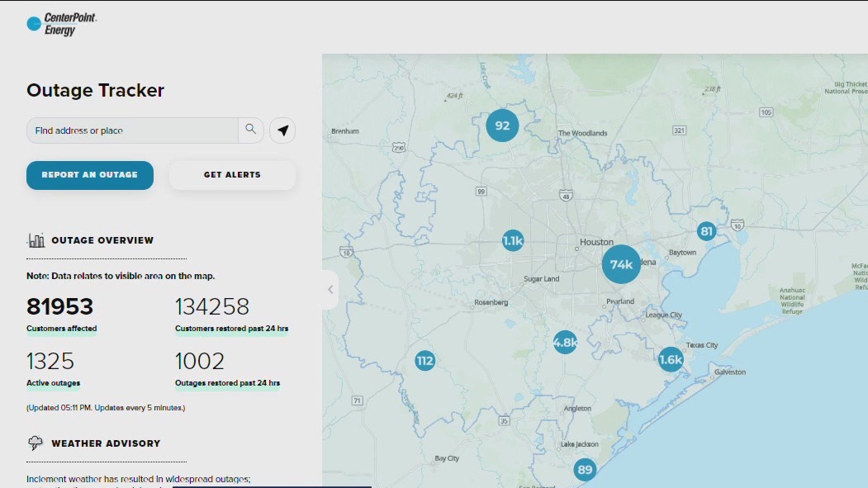This screenshot has width=868, height=488.
Task: Select the 92 outage cluster marker
Action: coord(502,126)
